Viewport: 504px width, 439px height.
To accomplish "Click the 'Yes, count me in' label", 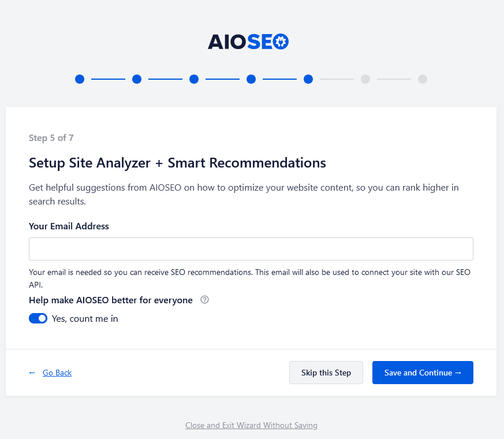I will 85,319.
